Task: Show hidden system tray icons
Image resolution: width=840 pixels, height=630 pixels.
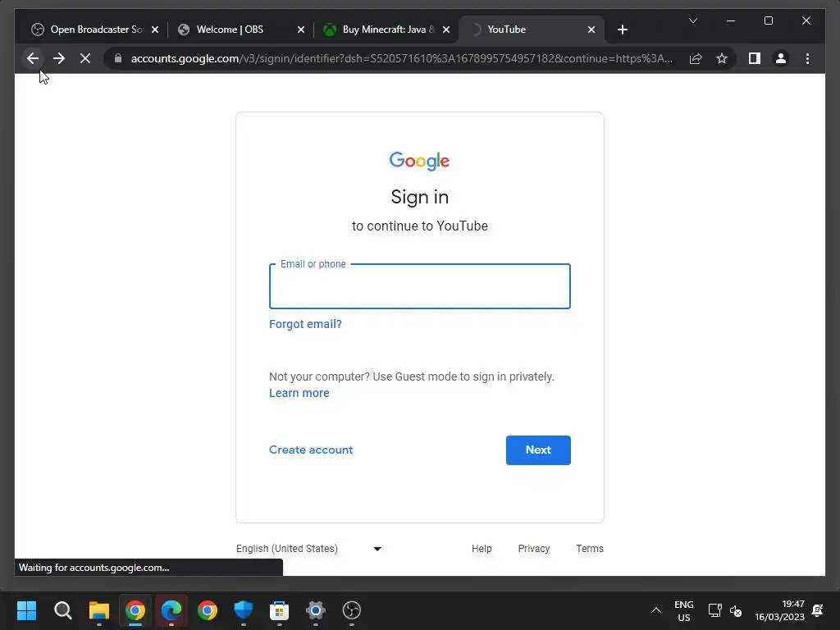Action: (655, 610)
